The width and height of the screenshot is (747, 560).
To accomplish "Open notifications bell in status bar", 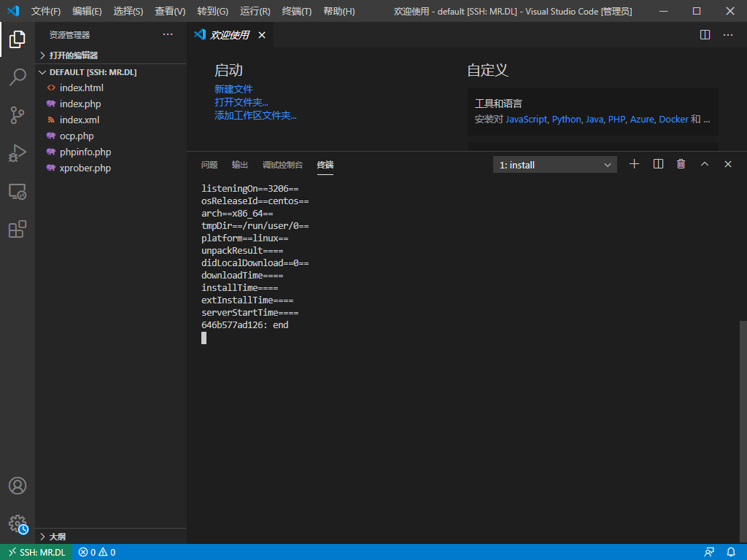I will 731,552.
